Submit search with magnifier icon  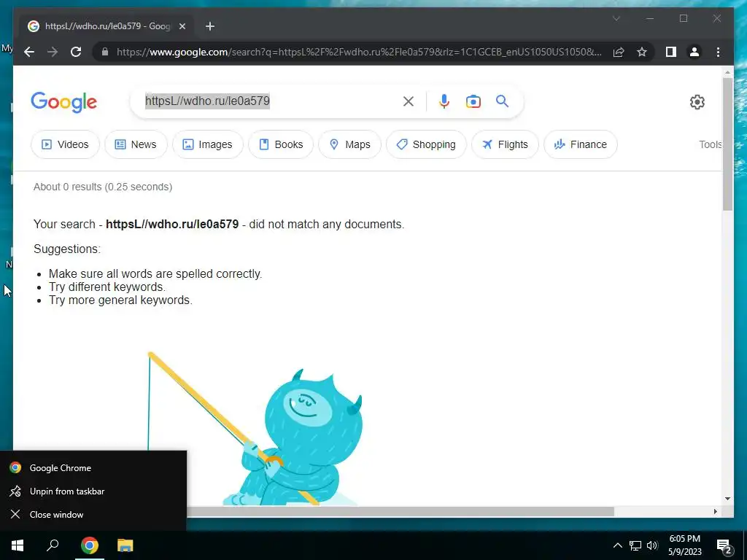(x=502, y=101)
